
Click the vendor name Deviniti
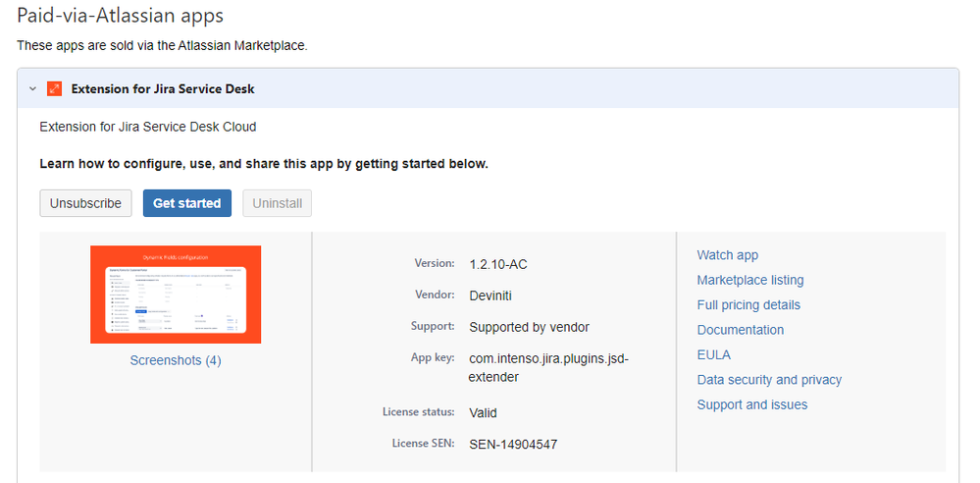pyautogui.click(x=490, y=295)
